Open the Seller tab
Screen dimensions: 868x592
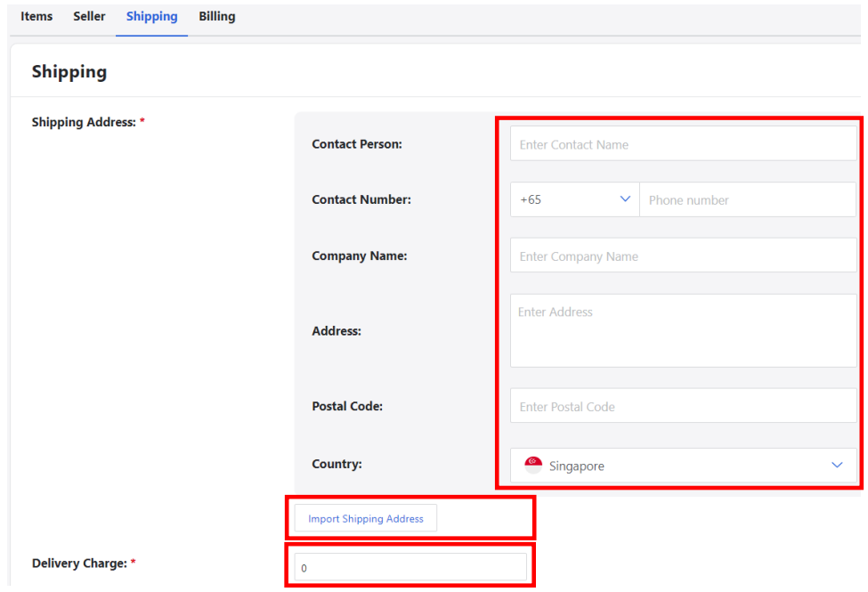click(89, 17)
